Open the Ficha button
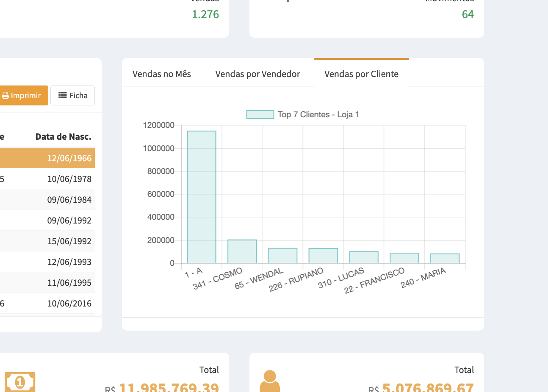The width and height of the screenshot is (548, 392). [x=72, y=96]
